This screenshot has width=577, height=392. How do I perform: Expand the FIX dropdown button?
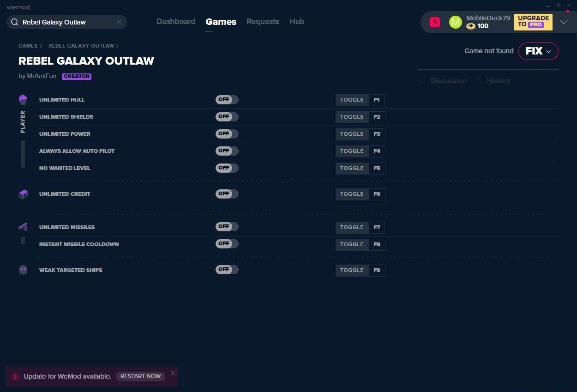click(x=538, y=51)
